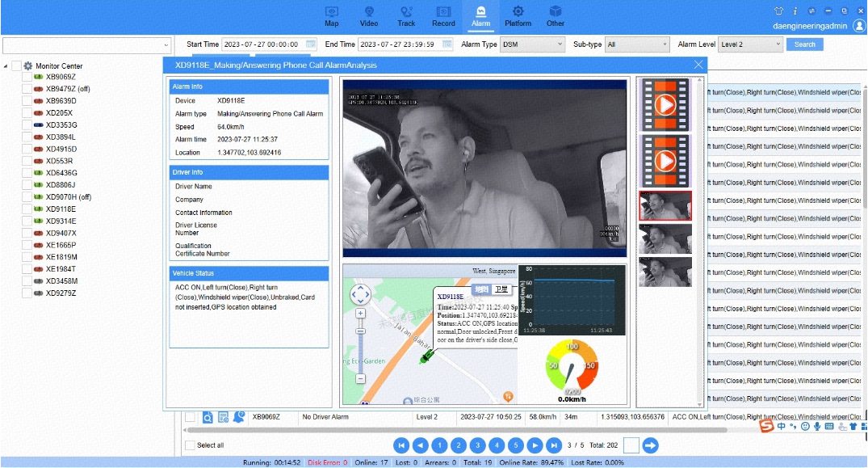Go to results page 4
The width and height of the screenshot is (868, 468).
click(x=497, y=445)
